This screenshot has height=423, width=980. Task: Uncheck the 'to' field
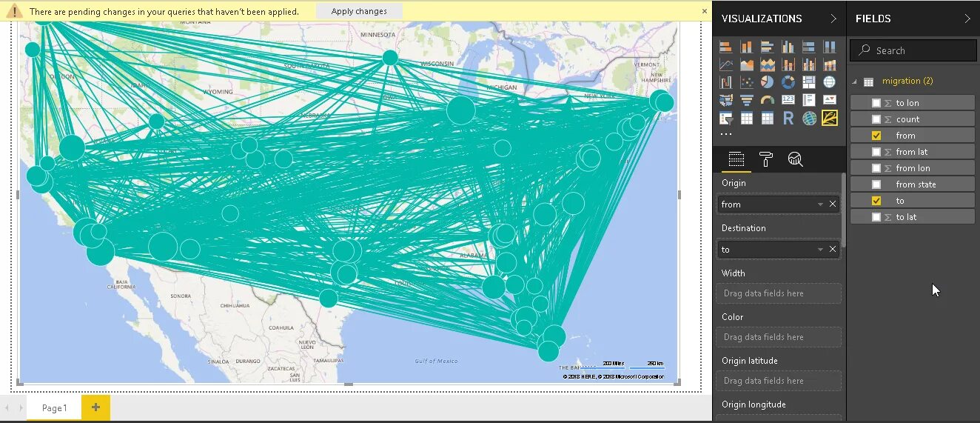(x=876, y=201)
